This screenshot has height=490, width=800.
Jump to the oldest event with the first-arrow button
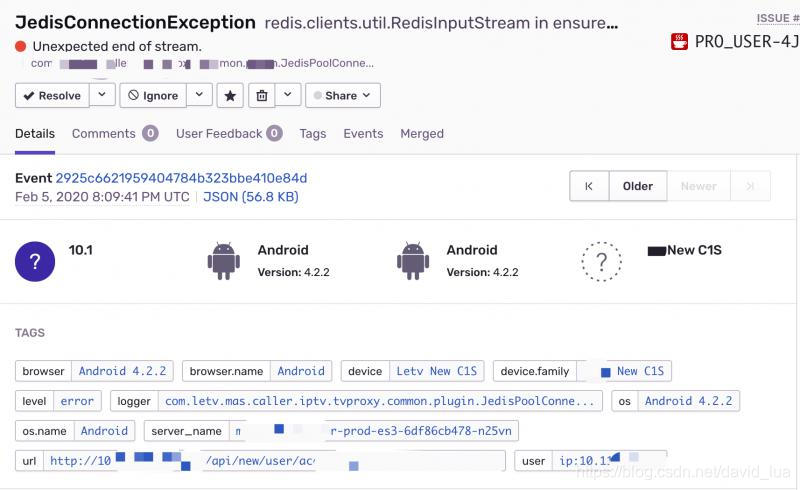point(589,186)
